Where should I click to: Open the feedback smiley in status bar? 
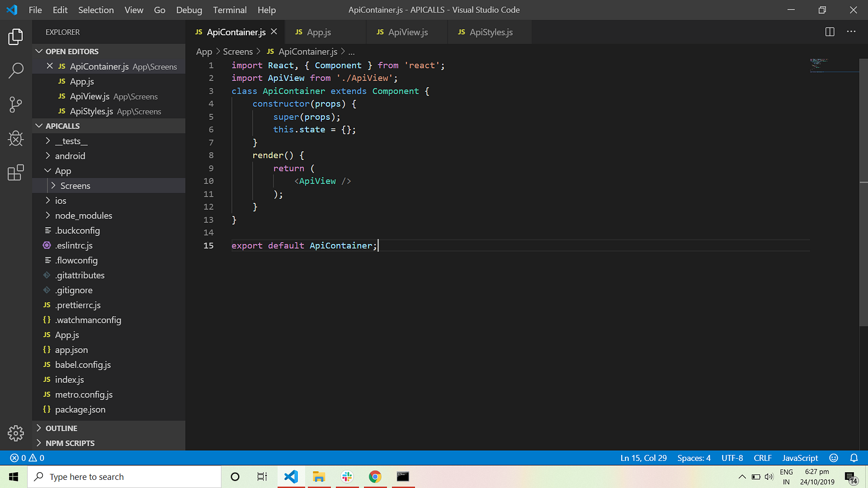click(834, 458)
